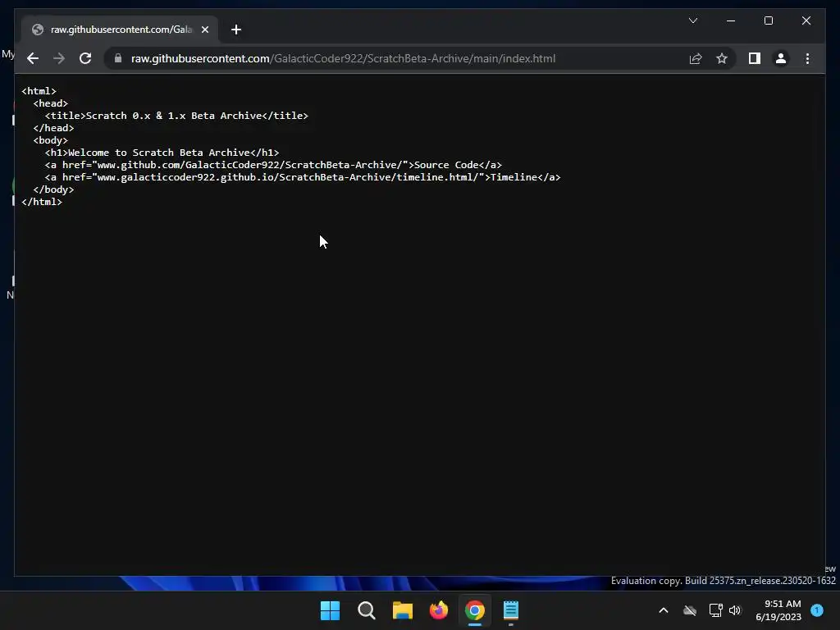Click the title line 'Scratch 0.x & 1.x Beta Archive'

(x=176, y=116)
